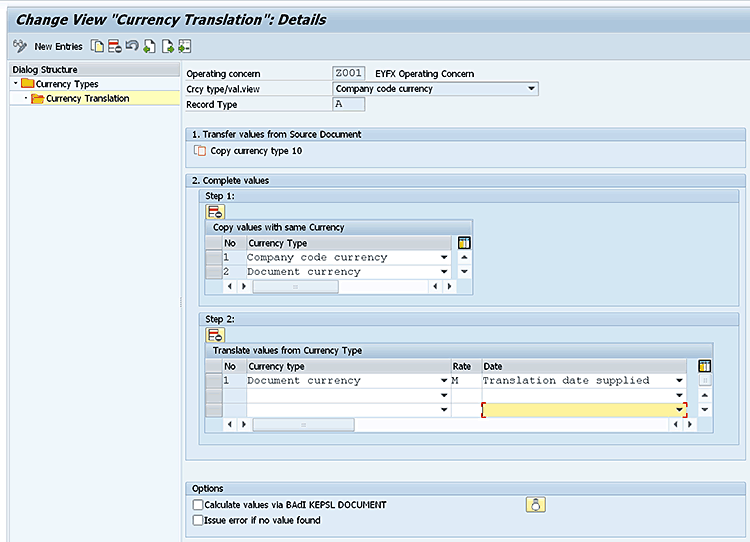Open table settings icon of Step 2 table
750x542 pixels.
tap(704, 366)
